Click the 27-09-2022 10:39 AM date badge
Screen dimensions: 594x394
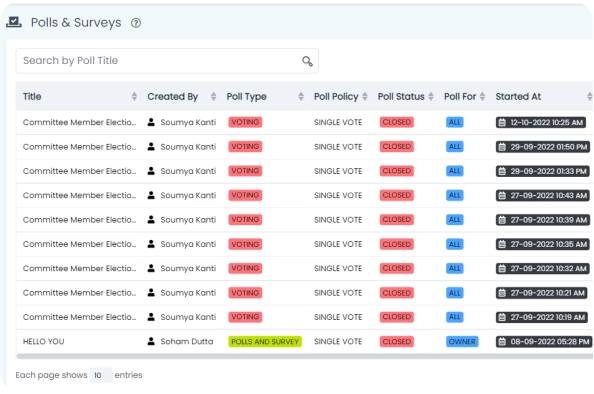coord(542,220)
